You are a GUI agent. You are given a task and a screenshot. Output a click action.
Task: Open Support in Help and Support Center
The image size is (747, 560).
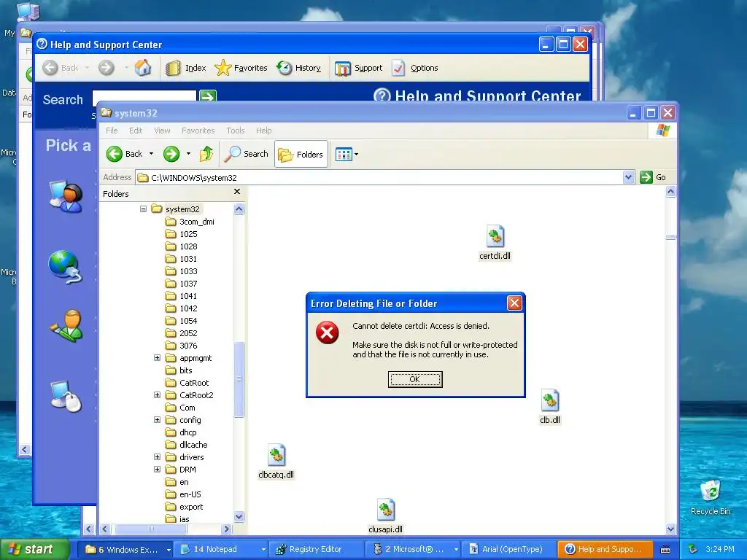tap(359, 68)
